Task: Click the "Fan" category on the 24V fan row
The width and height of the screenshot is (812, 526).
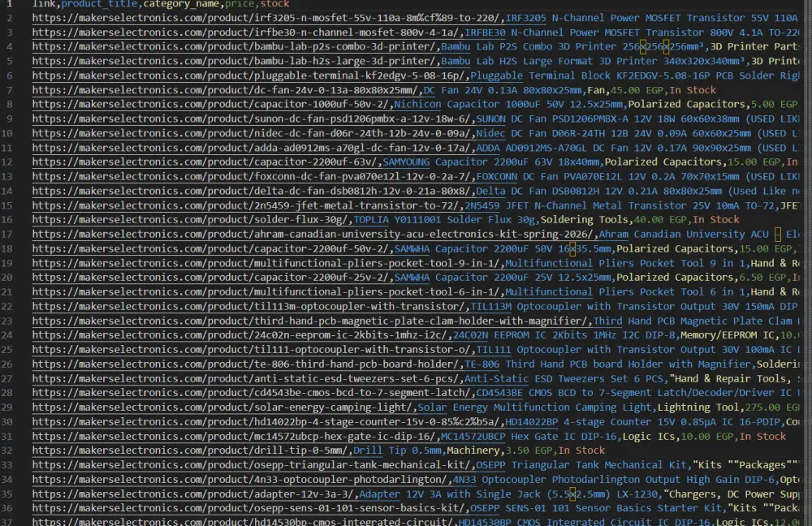Action: tap(595, 90)
